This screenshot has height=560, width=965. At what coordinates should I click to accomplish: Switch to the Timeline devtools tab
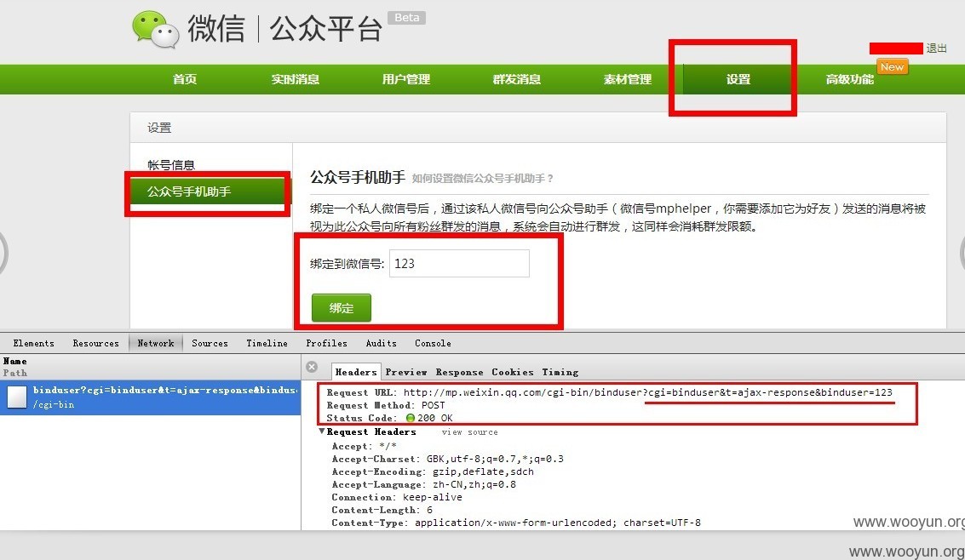(267, 344)
